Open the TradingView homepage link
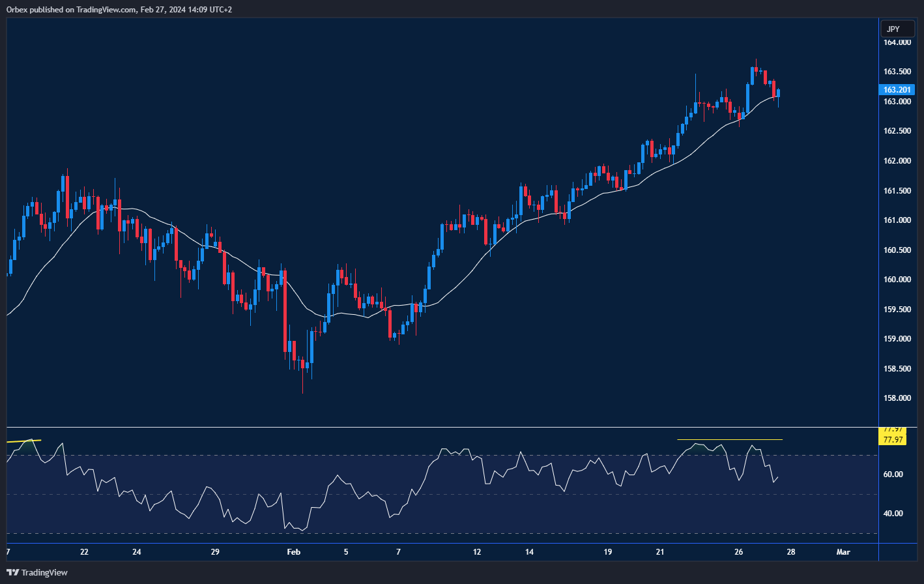This screenshot has height=584, width=924. pyautogui.click(x=43, y=572)
